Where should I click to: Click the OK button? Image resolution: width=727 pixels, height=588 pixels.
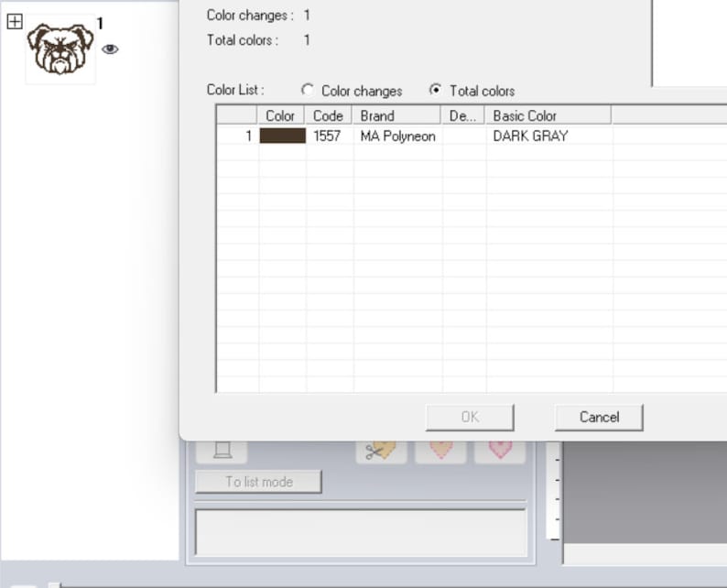pyautogui.click(x=470, y=417)
